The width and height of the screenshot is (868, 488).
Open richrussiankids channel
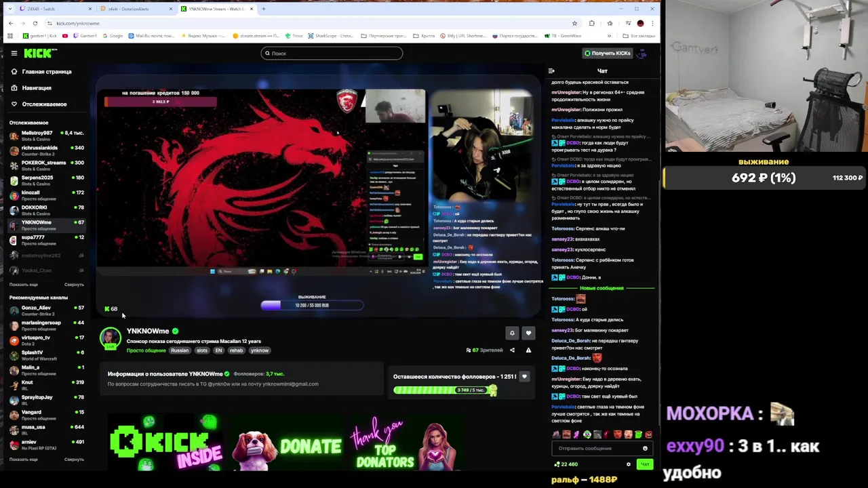click(x=46, y=150)
